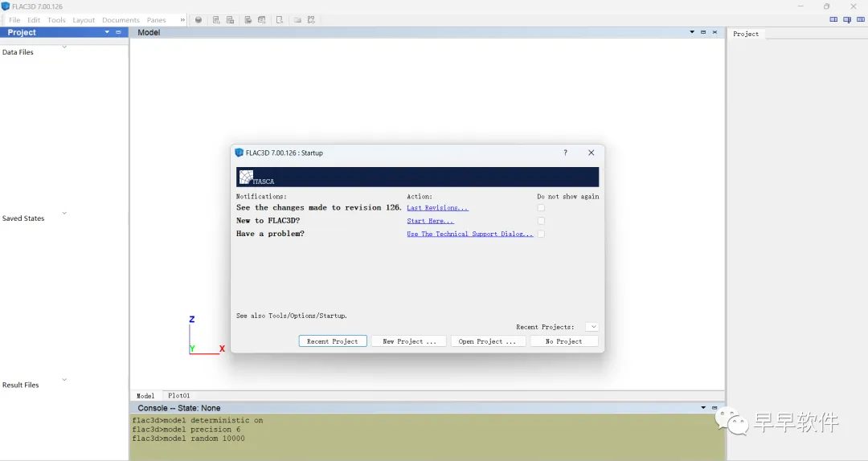Click the Saved States heading

23,218
